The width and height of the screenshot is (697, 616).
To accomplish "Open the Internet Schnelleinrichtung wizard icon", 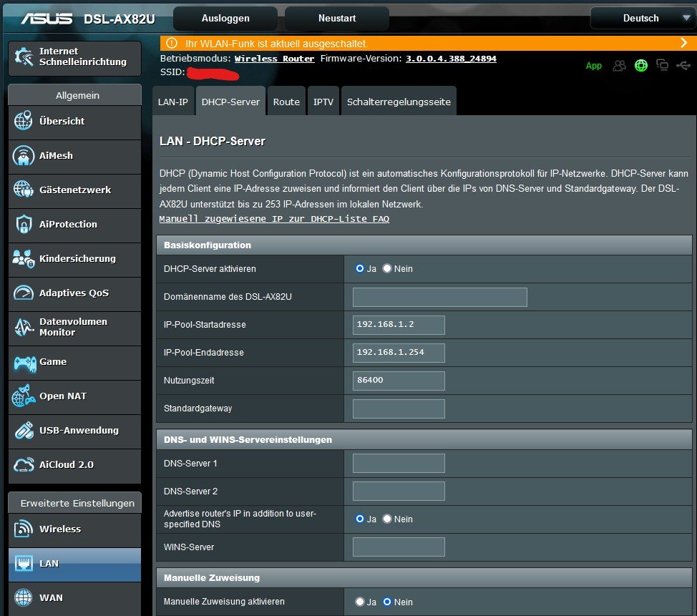I will pyautogui.click(x=24, y=57).
